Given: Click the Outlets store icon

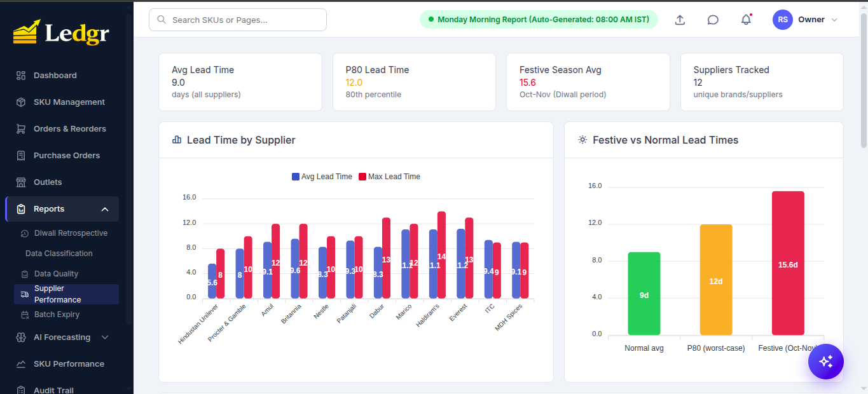Looking at the screenshot, I should click(x=21, y=182).
